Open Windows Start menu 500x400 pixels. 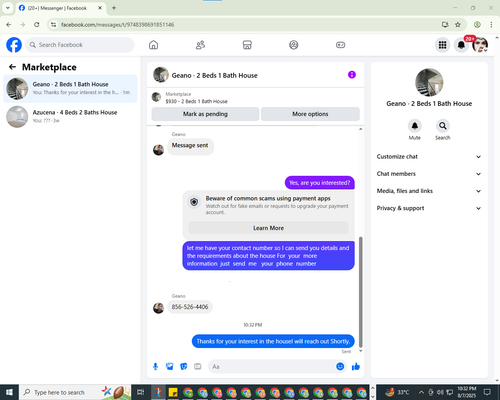(9, 392)
